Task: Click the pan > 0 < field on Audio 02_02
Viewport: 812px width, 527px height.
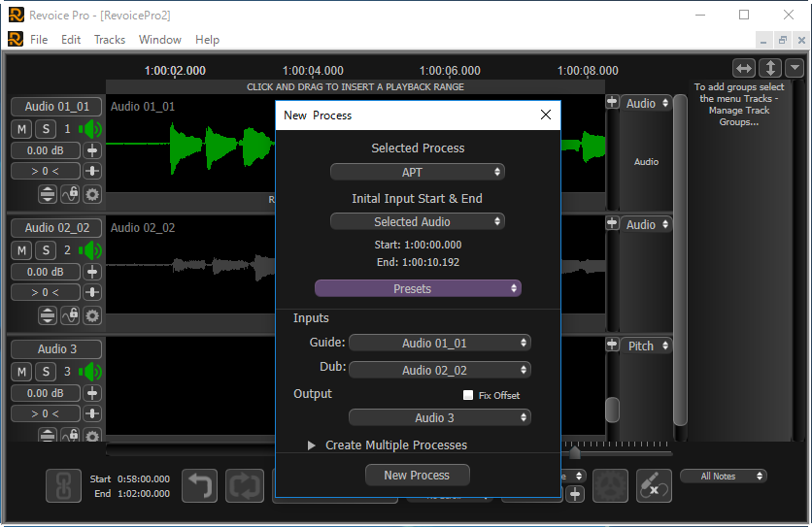Action: (x=46, y=292)
